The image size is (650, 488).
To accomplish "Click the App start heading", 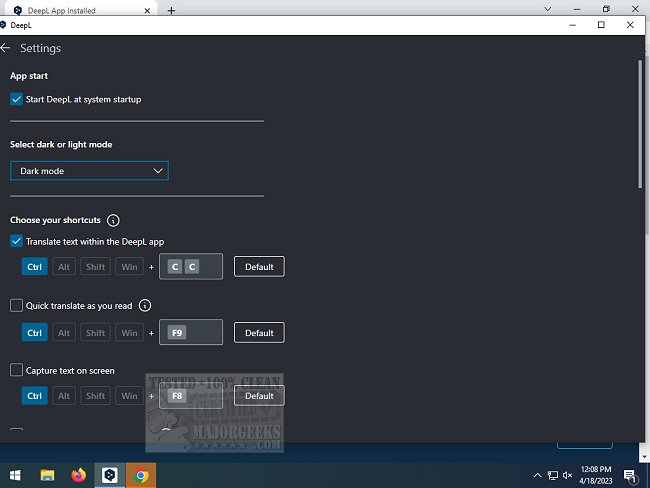I will [29, 76].
